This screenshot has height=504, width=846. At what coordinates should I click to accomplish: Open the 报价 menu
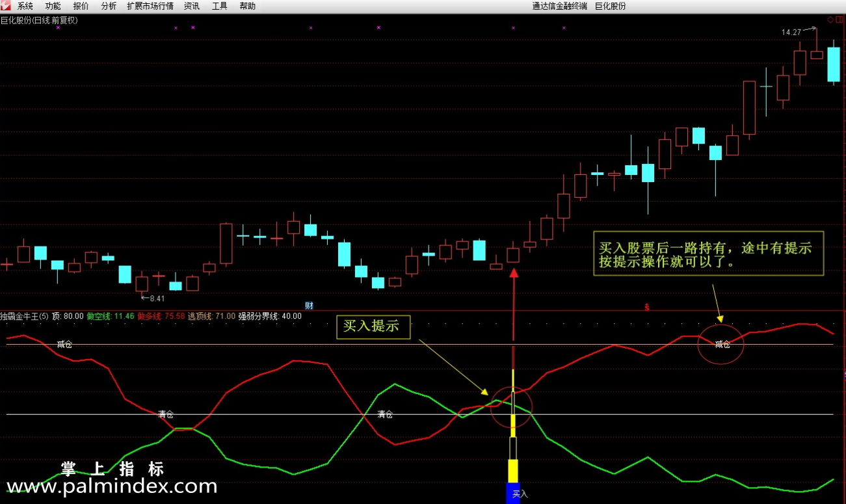pos(81,7)
